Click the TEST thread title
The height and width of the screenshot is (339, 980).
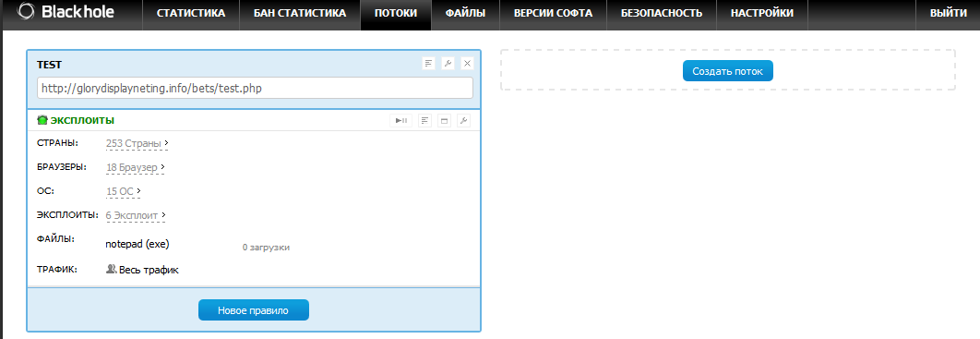pos(50,65)
